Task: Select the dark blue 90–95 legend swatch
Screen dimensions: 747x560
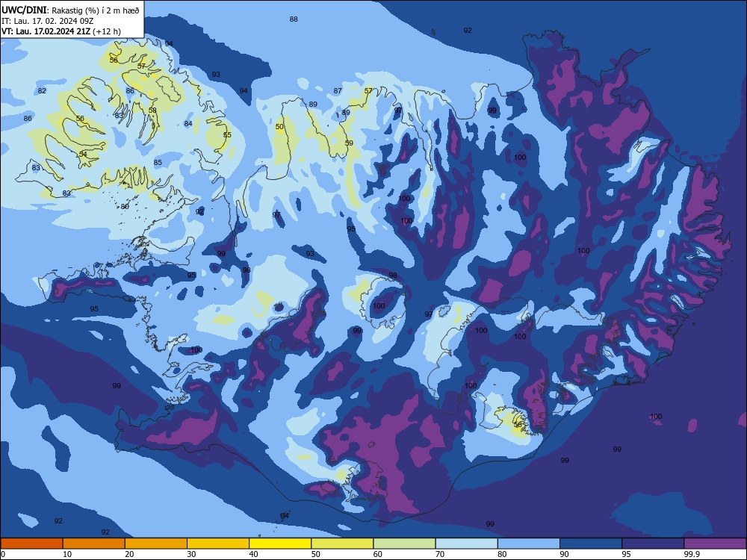Action: pyautogui.click(x=591, y=544)
